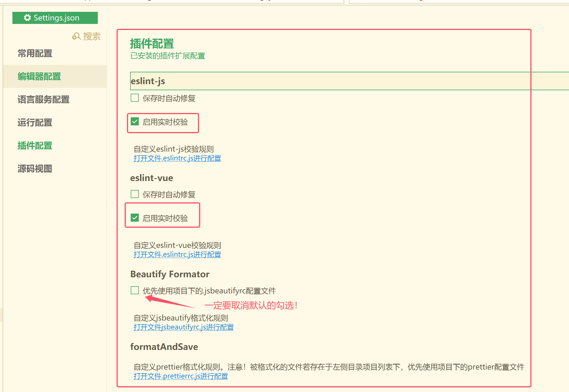Screen dimensions: 569x392
Task: Open the Settings.json source button
Action: pyautogui.click(x=55, y=18)
